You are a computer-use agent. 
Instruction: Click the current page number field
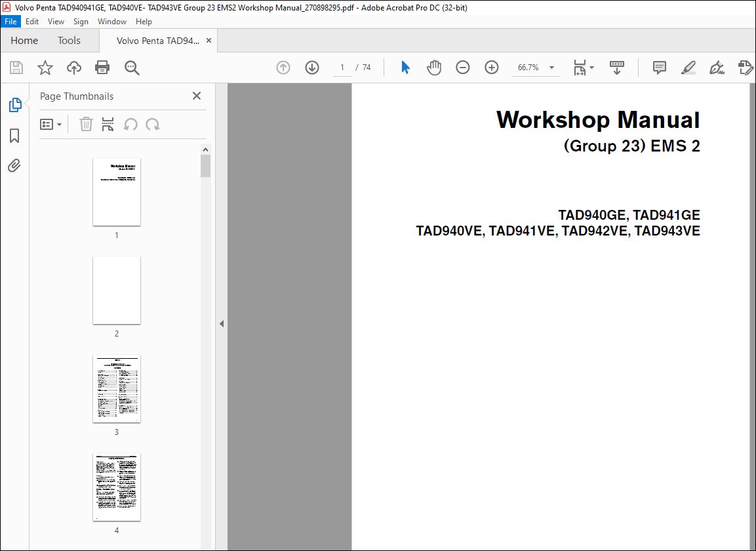(342, 68)
